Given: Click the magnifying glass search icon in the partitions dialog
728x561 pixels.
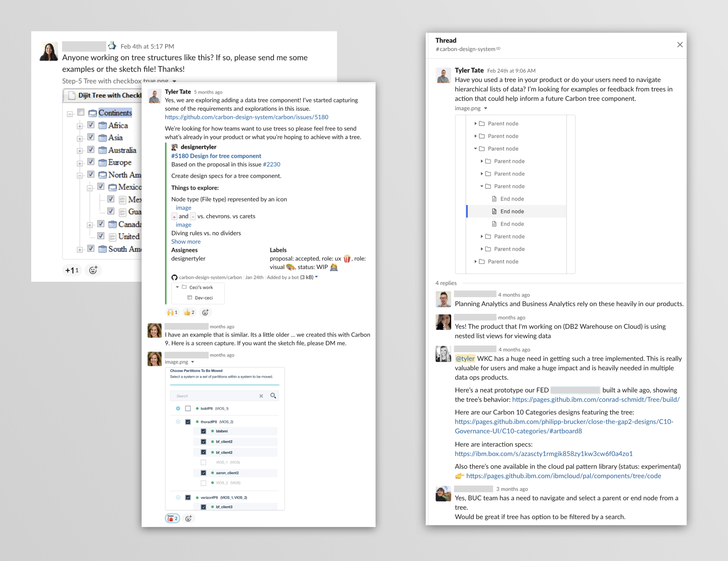Looking at the screenshot, I should pyautogui.click(x=273, y=396).
